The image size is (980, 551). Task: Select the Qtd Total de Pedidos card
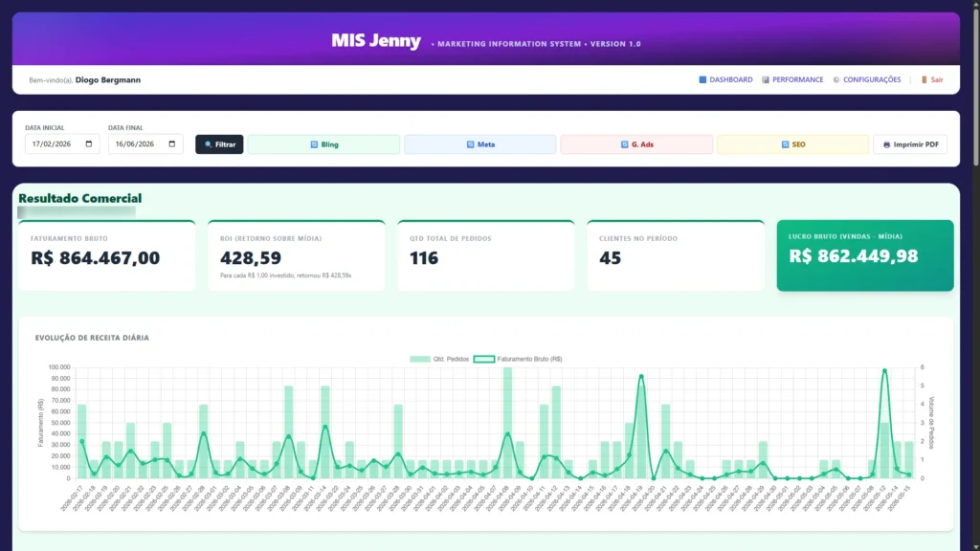(x=485, y=255)
